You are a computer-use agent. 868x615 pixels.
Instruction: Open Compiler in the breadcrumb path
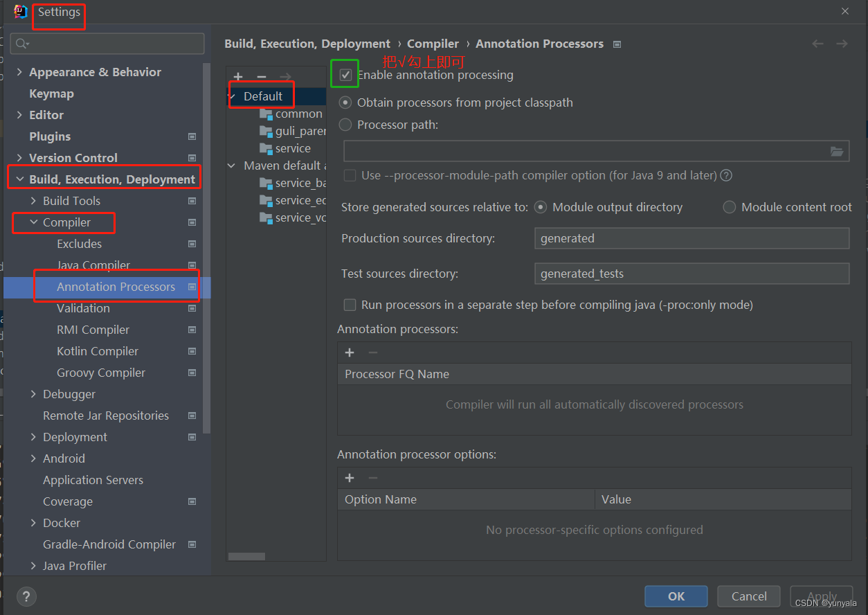(x=433, y=43)
